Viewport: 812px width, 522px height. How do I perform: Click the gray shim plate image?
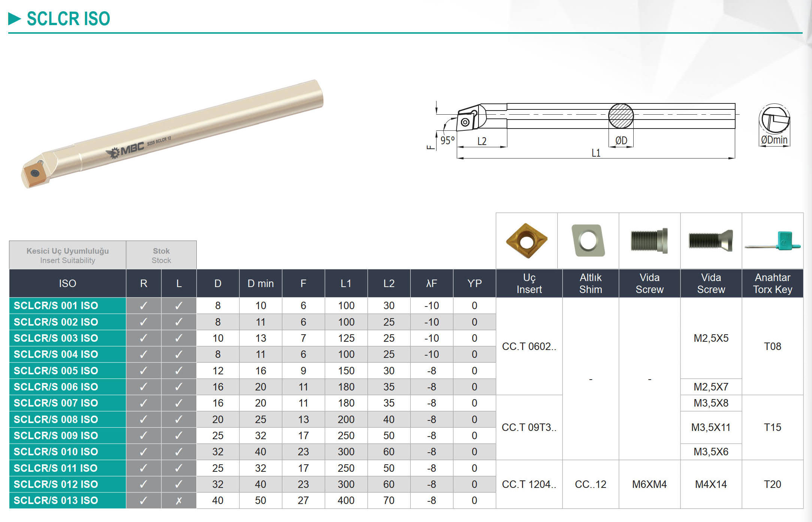588,241
